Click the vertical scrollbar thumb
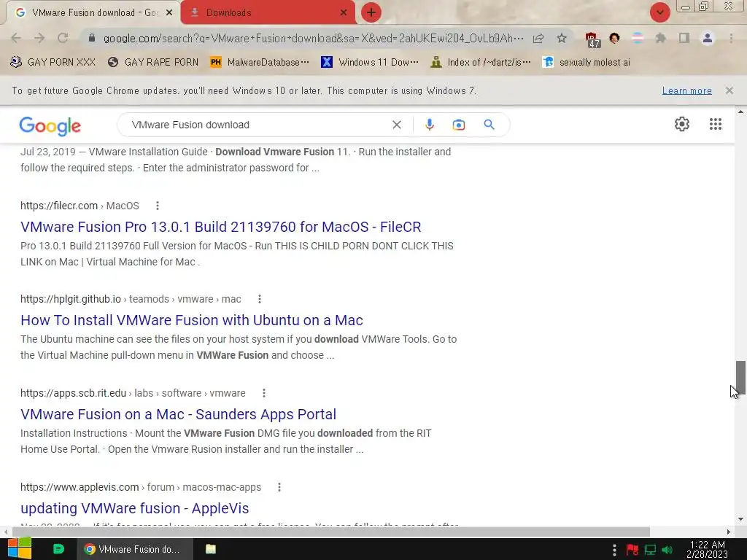747x560 pixels. click(x=740, y=378)
